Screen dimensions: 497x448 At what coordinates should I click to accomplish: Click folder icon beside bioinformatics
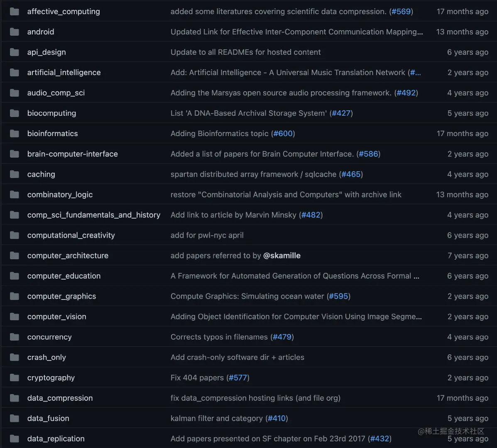[14, 134]
